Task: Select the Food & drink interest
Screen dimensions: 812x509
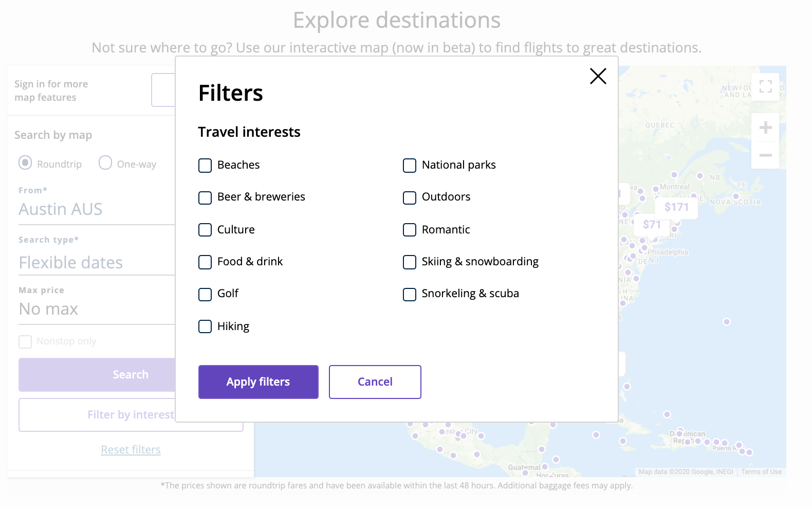Action: tap(205, 262)
